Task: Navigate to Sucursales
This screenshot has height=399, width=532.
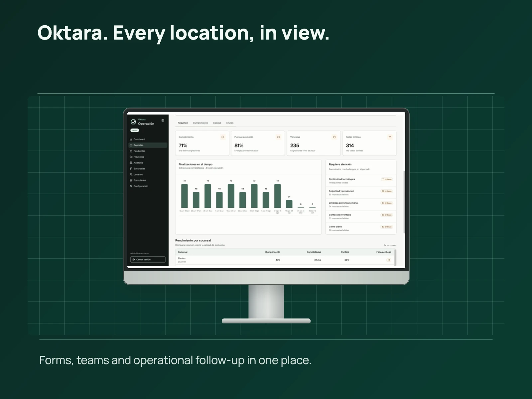Action: (x=148, y=169)
